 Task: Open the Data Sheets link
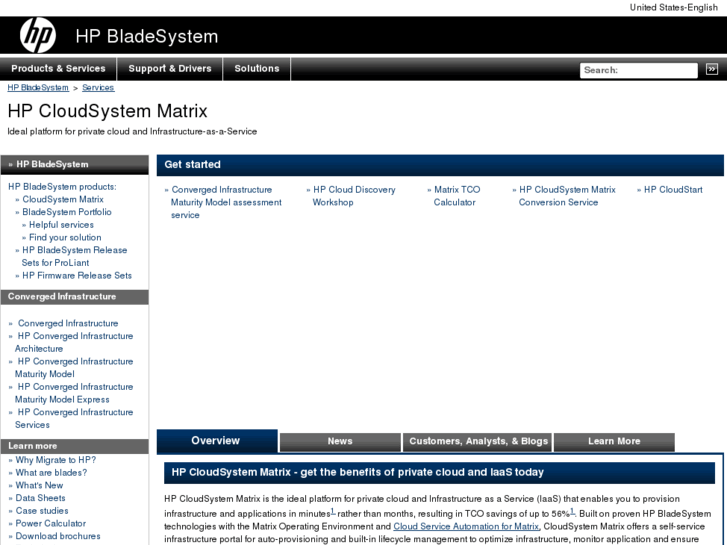40,498
